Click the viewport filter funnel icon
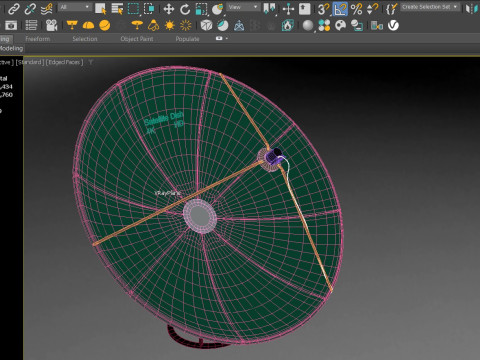 click(90, 62)
